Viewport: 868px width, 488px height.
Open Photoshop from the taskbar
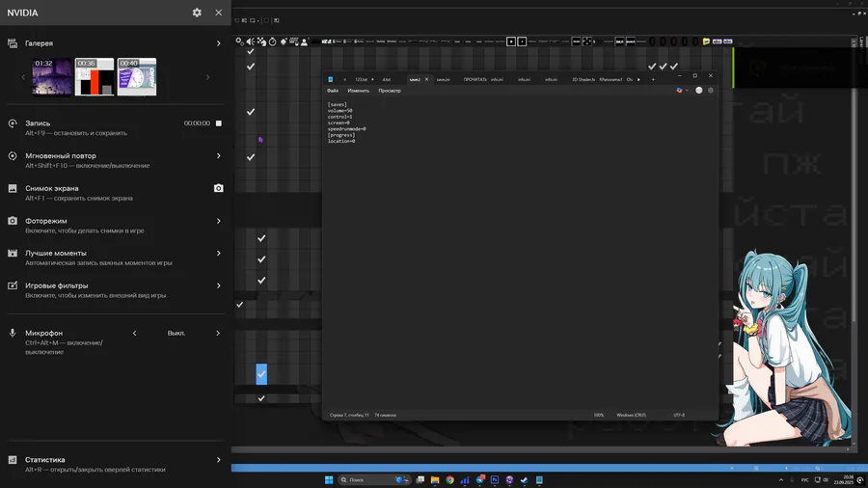[495, 479]
